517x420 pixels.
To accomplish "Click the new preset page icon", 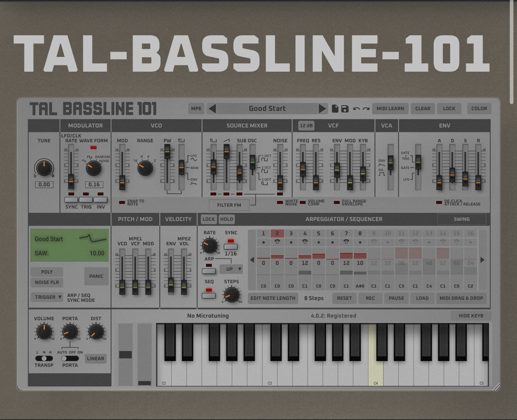I will click(x=335, y=109).
